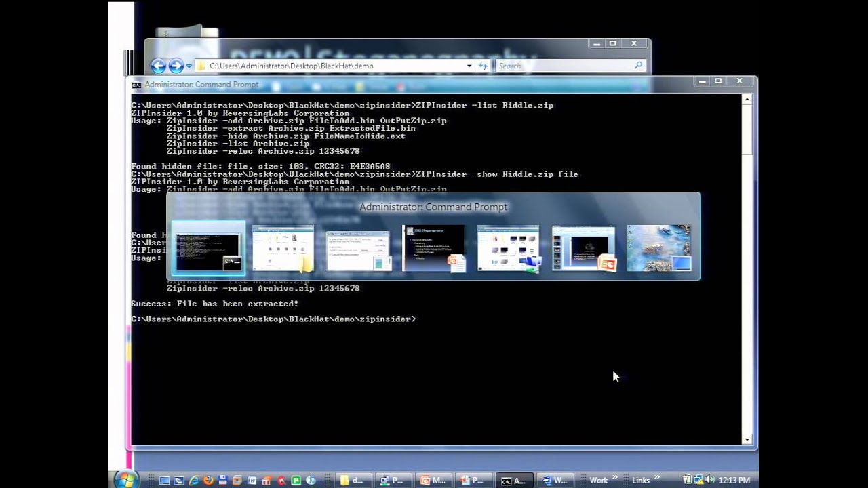The height and width of the screenshot is (488, 868).
Task: Open the light blue globe quick launch icon
Action: (x=311, y=481)
